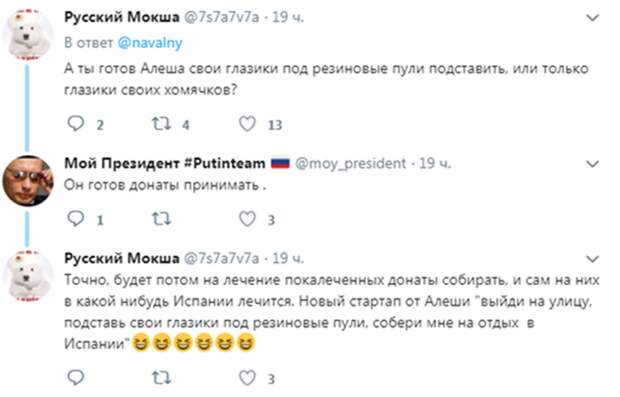This screenshot has height=397, width=620.
Task: Open the polar bear avatar on the last tweet
Action: click(x=28, y=276)
